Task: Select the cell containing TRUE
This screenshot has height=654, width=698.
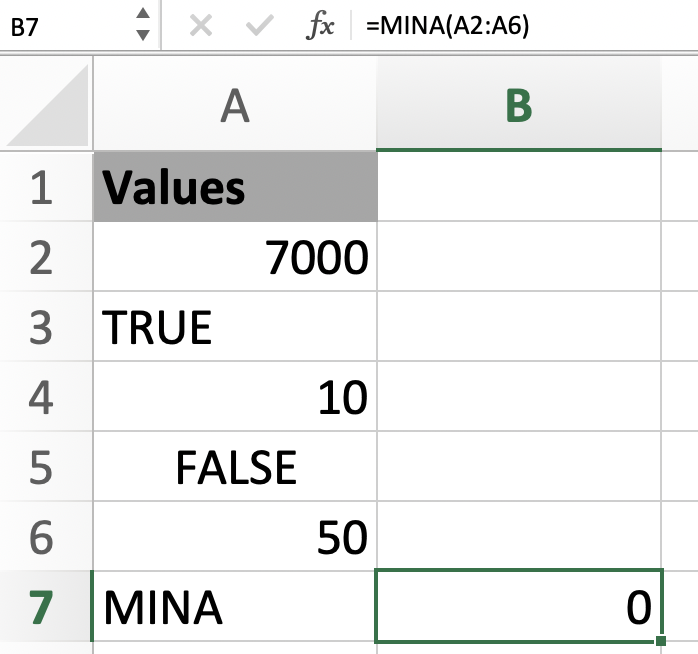Action: (x=234, y=327)
